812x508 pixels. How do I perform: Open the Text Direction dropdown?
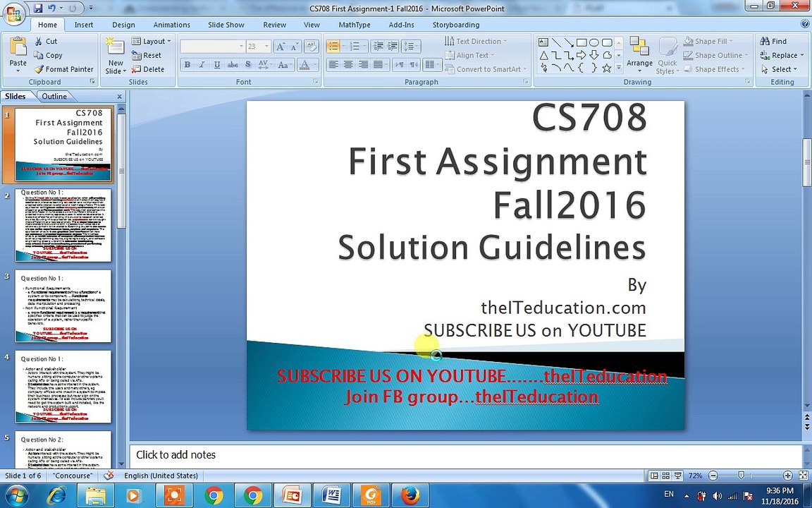coord(476,41)
